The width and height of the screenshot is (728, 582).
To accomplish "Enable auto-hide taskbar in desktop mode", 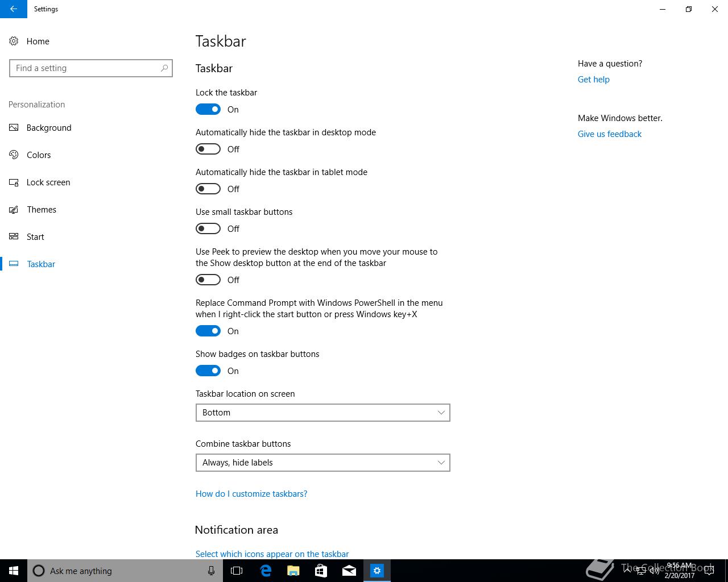I will tap(208, 149).
